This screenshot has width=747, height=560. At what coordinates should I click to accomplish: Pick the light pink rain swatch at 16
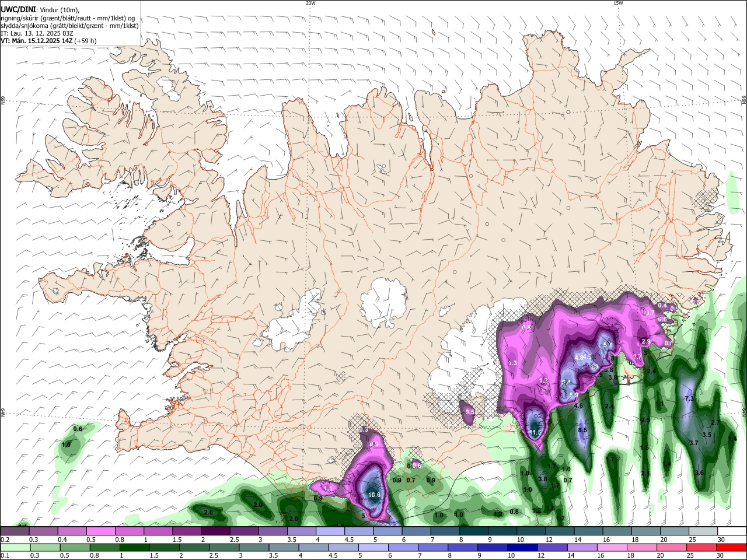point(612,547)
